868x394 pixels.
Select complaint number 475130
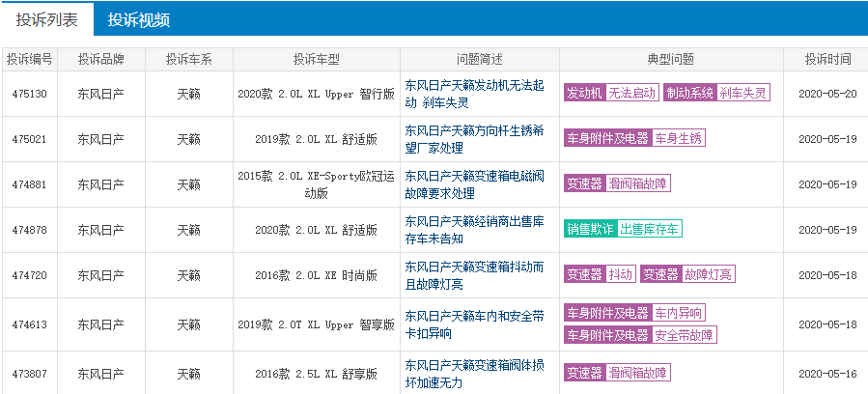29,94
